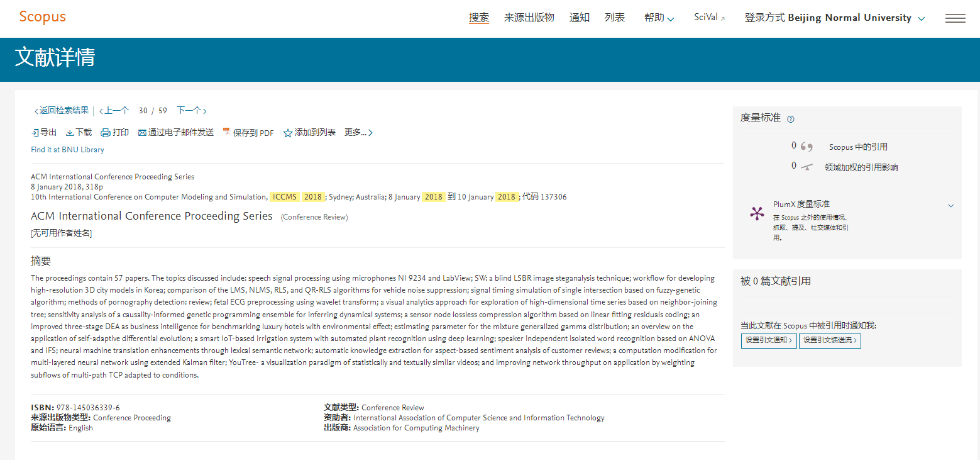The height and width of the screenshot is (460, 980).
Task: Go to next record 下一个
Action: 192,111
